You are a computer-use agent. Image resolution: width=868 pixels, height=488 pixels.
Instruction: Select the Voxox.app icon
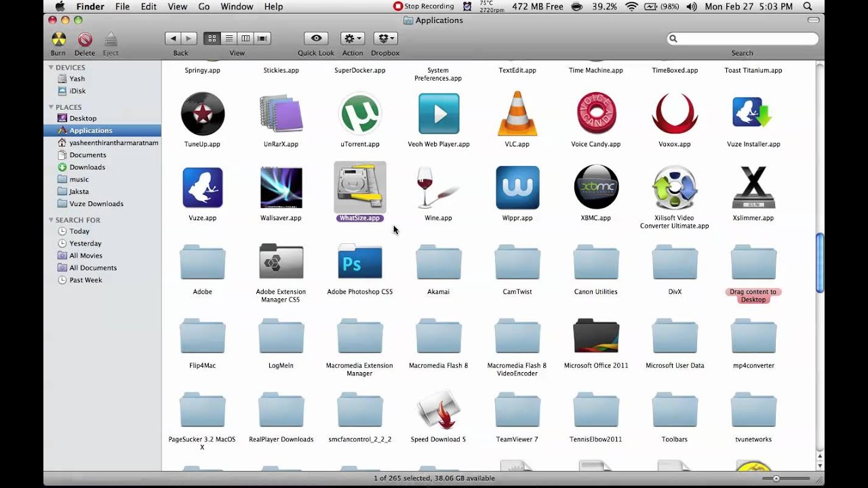(674, 114)
